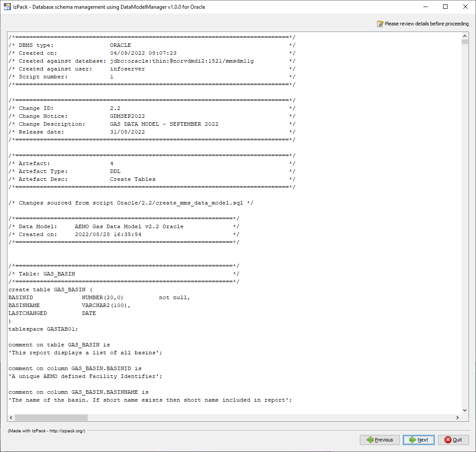Minimize the IzPack installer window
Screen dimensions: 476x452
coord(425,7)
